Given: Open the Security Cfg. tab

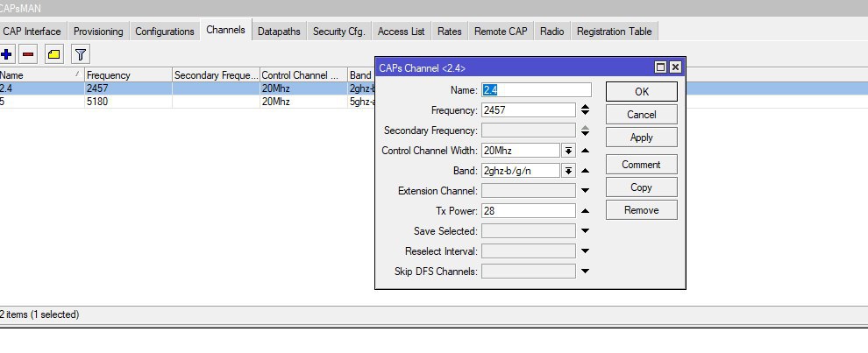Looking at the screenshot, I should (339, 32).
